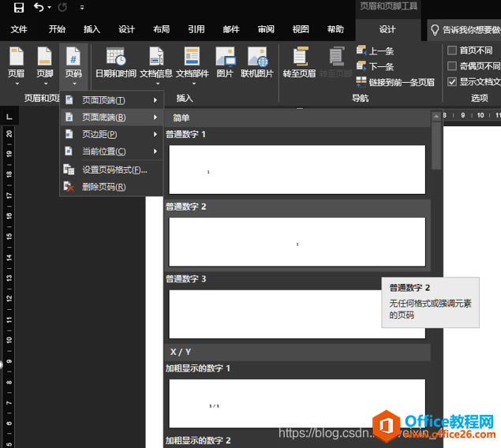Insert a 图片 picture from ribbon
501x448 pixels.
[x=225, y=62]
